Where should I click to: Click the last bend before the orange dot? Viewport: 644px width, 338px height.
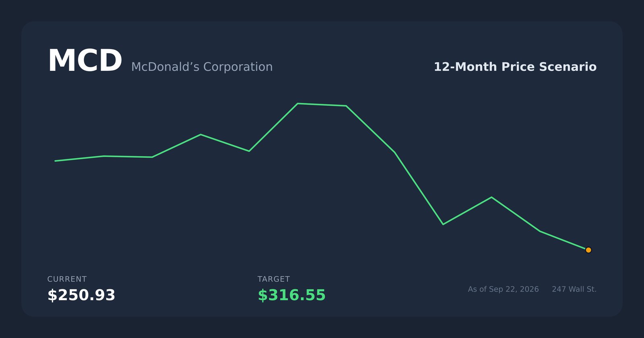coord(540,231)
